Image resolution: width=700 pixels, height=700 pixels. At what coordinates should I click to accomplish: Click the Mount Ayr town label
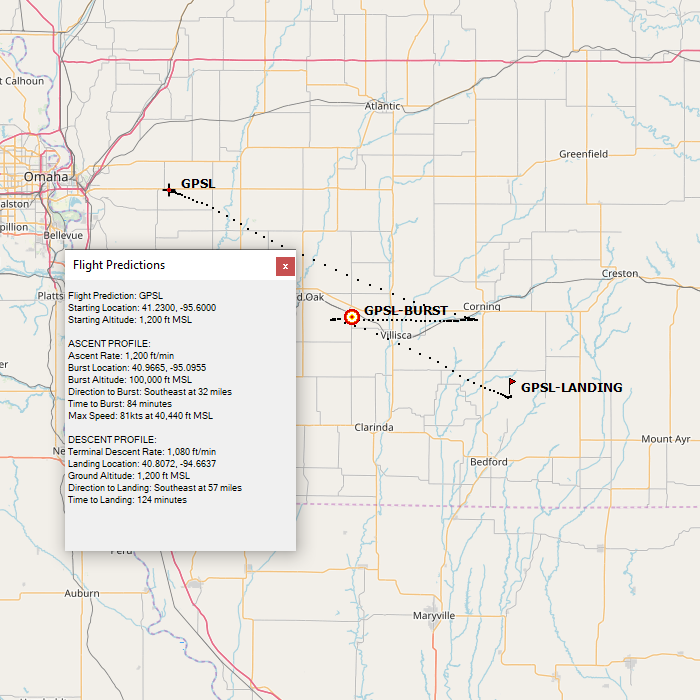pos(665,439)
